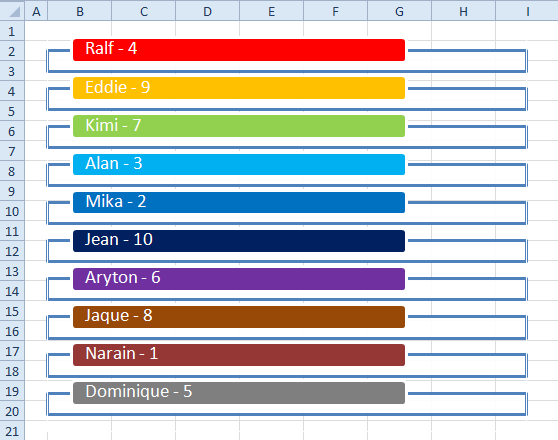This screenshot has width=558, height=440.
Task: Click column A header
Action: 36,11
